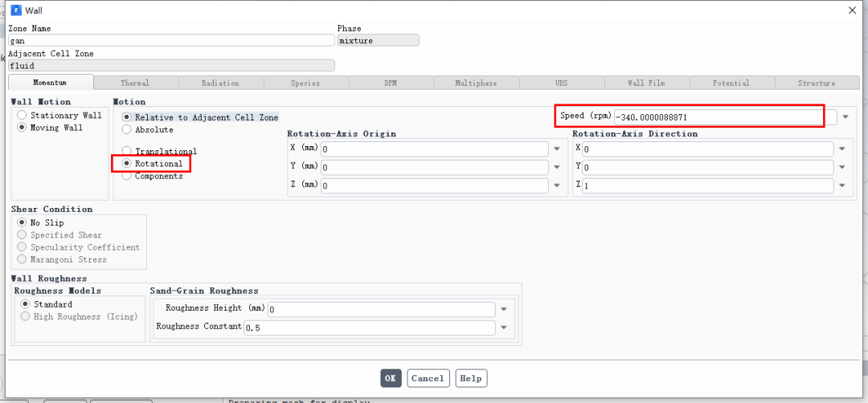Screen dimensions: 868x403
Task: Select Translational motion type
Action: pos(126,151)
